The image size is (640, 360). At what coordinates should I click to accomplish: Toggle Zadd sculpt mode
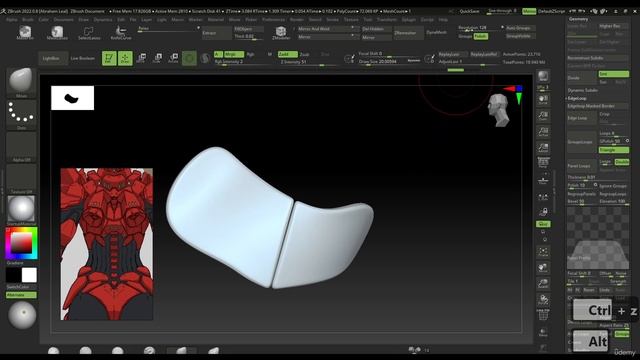[x=287, y=54]
